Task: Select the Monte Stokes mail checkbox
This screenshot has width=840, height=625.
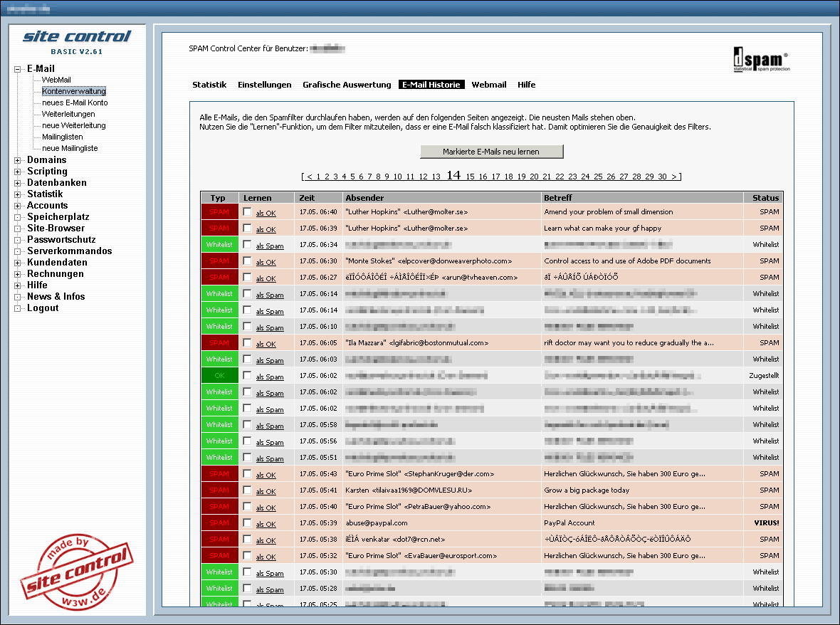Action: click(x=247, y=261)
